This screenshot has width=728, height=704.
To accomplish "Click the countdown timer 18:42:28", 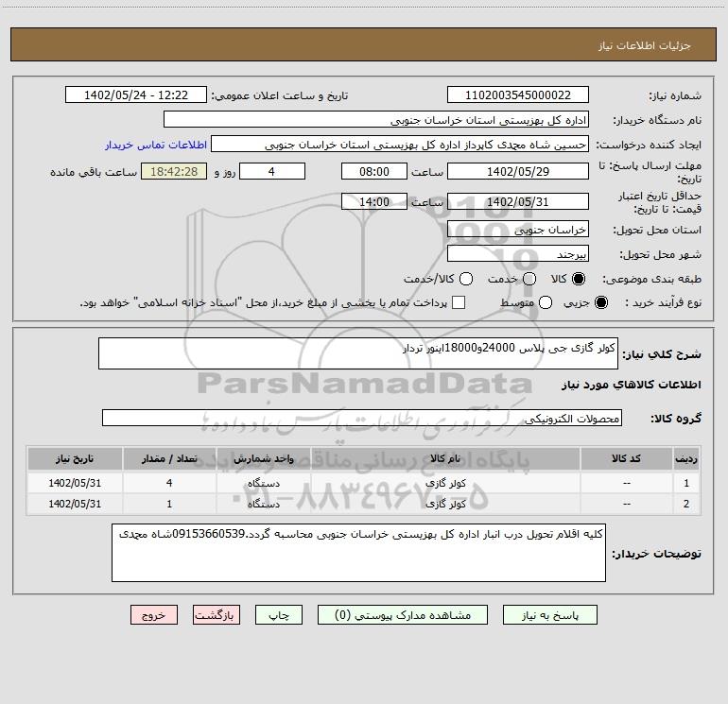I will pos(174,171).
